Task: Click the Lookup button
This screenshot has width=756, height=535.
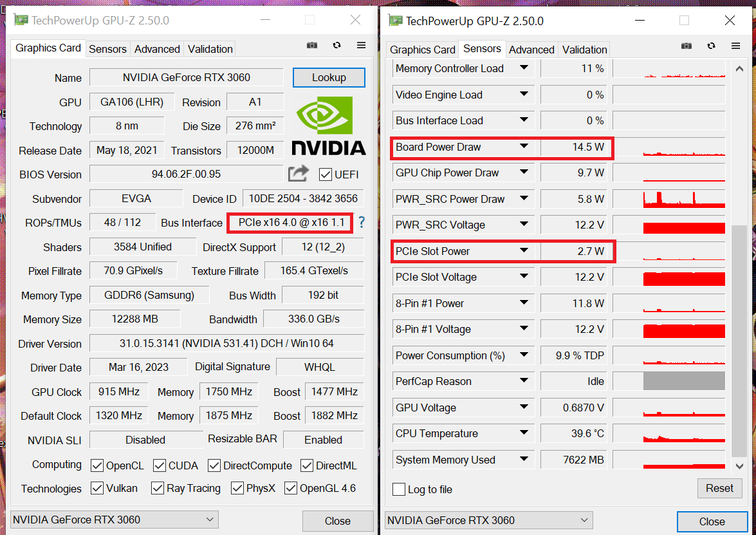Action: (x=329, y=78)
